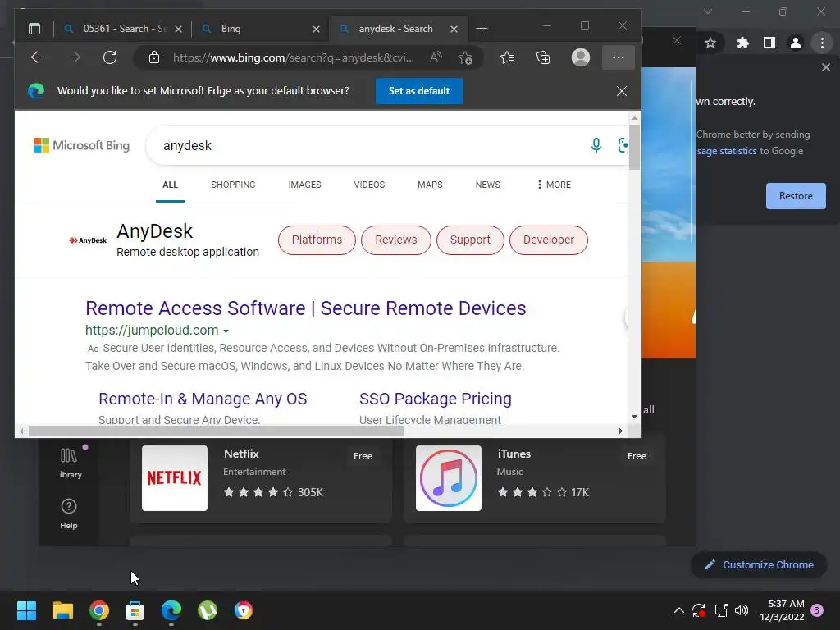Click horizontal scrollbar in Edge page
Viewport: 840px width, 630px height.
coord(216,431)
